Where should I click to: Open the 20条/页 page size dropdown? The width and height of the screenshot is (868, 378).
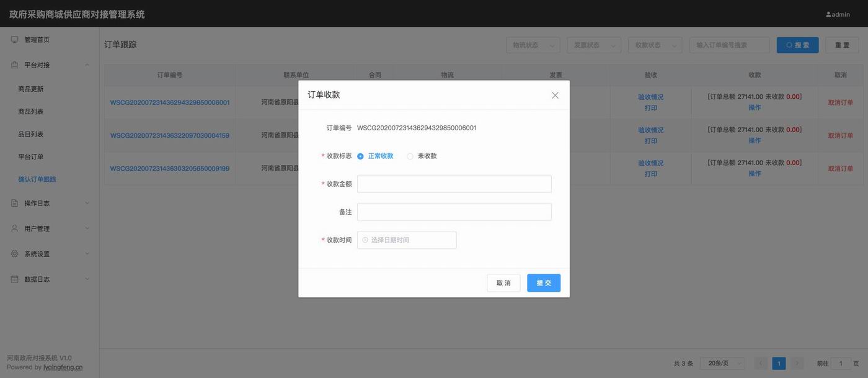click(x=722, y=363)
